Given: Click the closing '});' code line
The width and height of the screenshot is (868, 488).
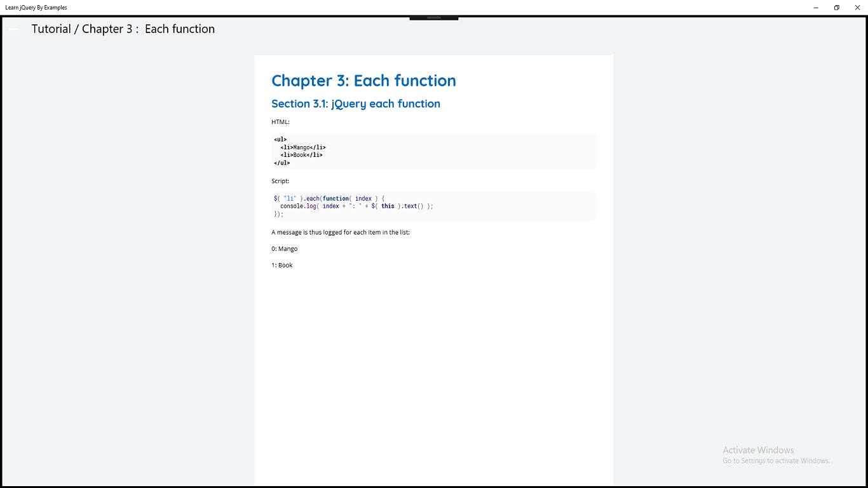Looking at the screenshot, I should [x=279, y=213].
